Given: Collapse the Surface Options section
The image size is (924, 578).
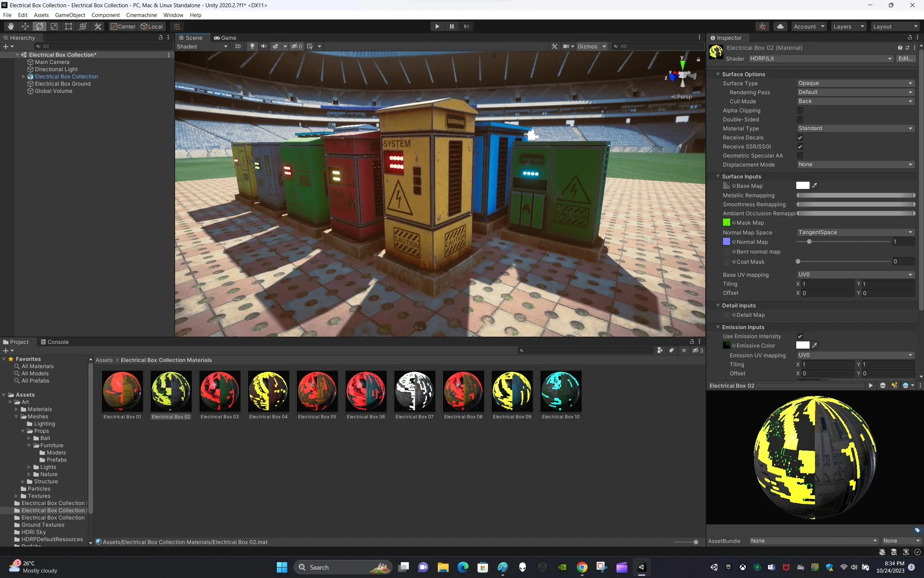Looking at the screenshot, I should coord(718,74).
